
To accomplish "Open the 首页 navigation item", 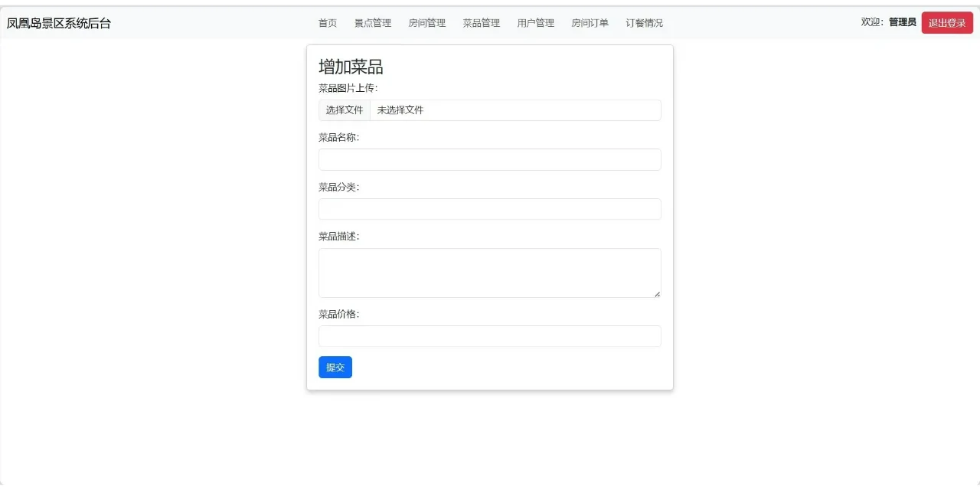I will (x=327, y=23).
